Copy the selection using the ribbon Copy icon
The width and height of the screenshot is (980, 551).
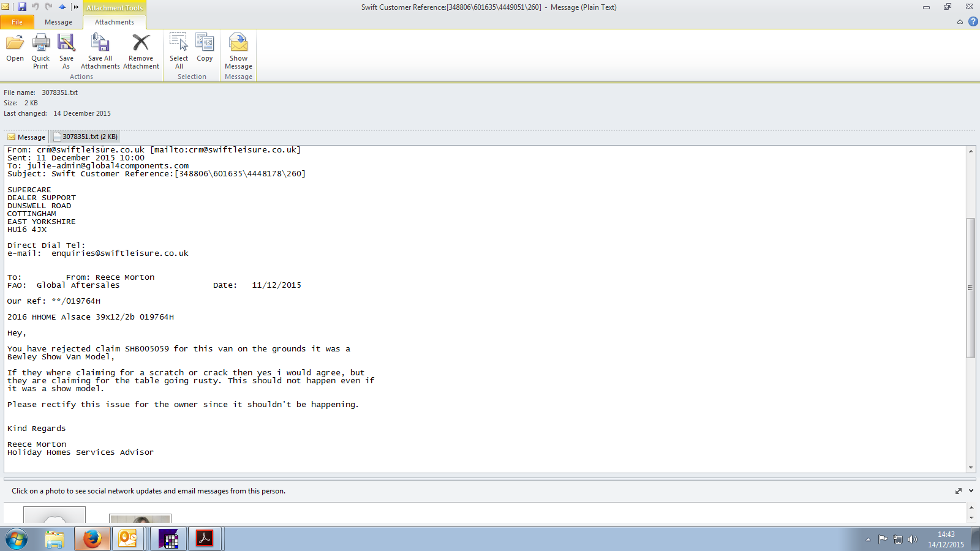(205, 48)
